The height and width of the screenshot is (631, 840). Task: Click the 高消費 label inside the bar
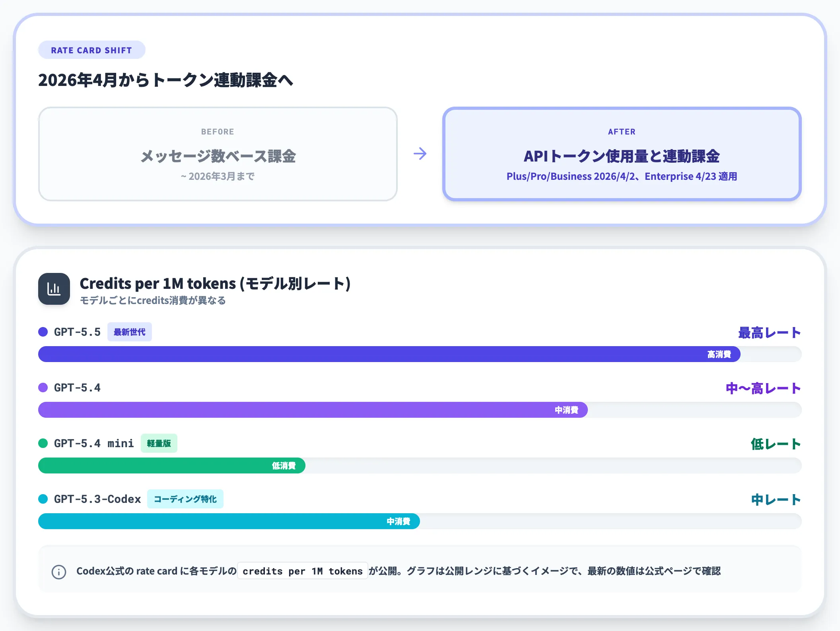tap(719, 354)
